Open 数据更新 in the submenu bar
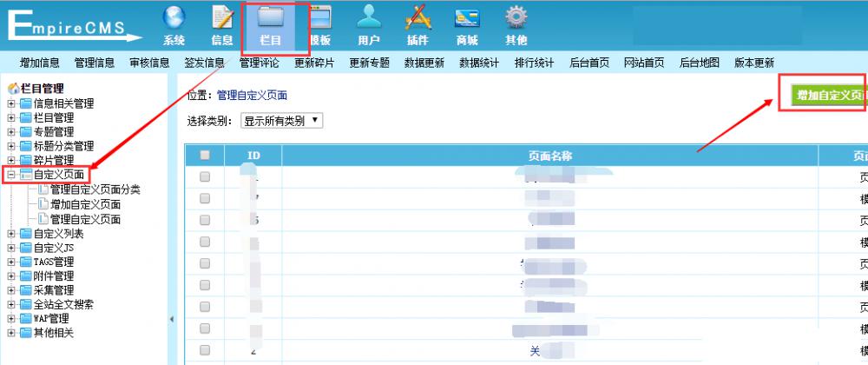 pyautogui.click(x=424, y=63)
